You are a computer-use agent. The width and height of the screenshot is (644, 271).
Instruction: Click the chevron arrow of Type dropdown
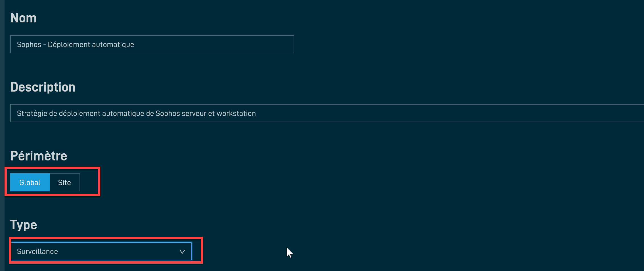tap(182, 251)
